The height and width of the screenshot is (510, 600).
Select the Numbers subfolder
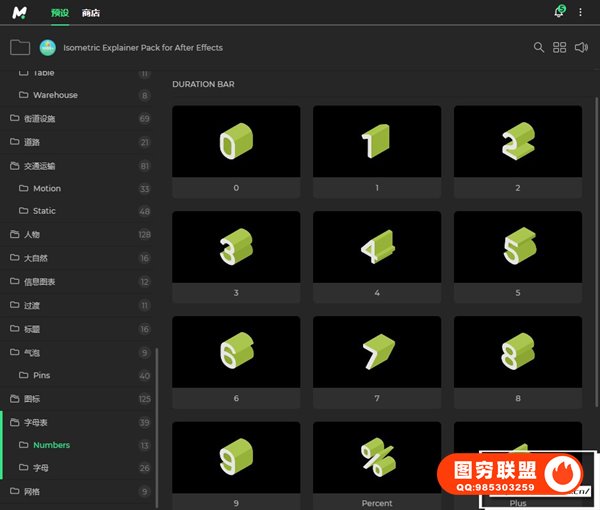click(51, 445)
